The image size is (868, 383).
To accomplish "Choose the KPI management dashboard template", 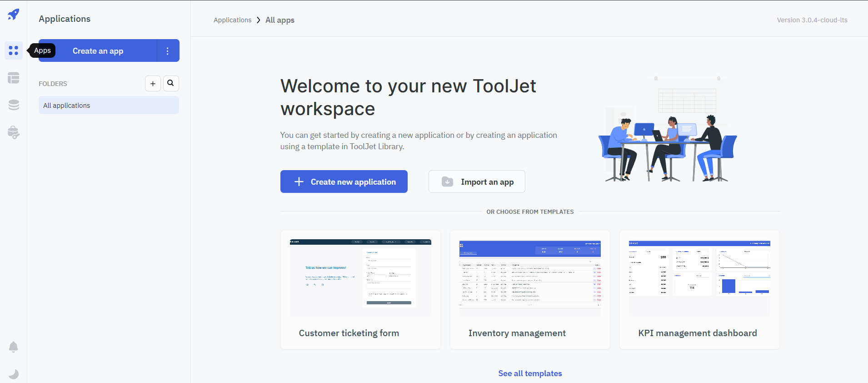I will [x=699, y=290].
